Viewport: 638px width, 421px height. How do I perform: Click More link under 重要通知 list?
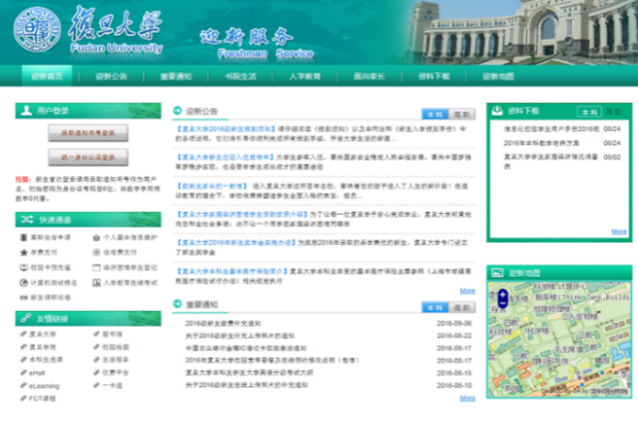click(x=467, y=398)
